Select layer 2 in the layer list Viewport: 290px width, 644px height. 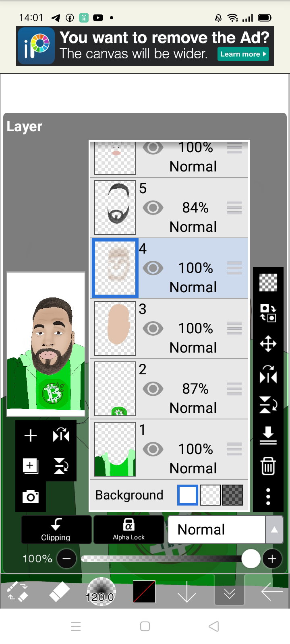169,389
